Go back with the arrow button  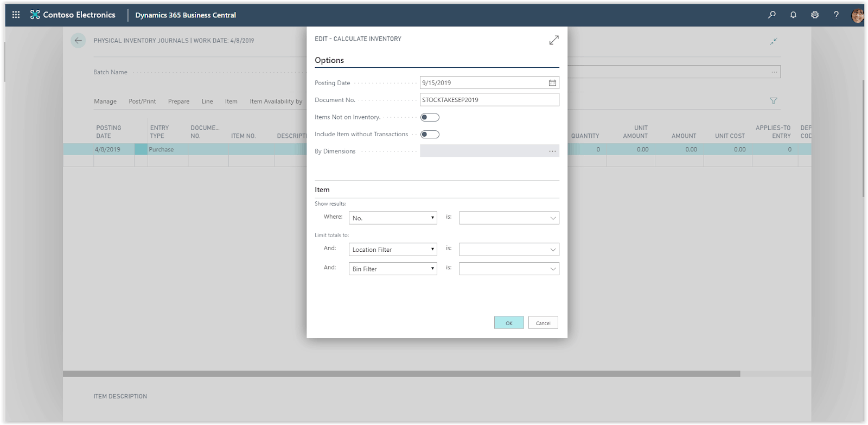[x=78, y=40]
